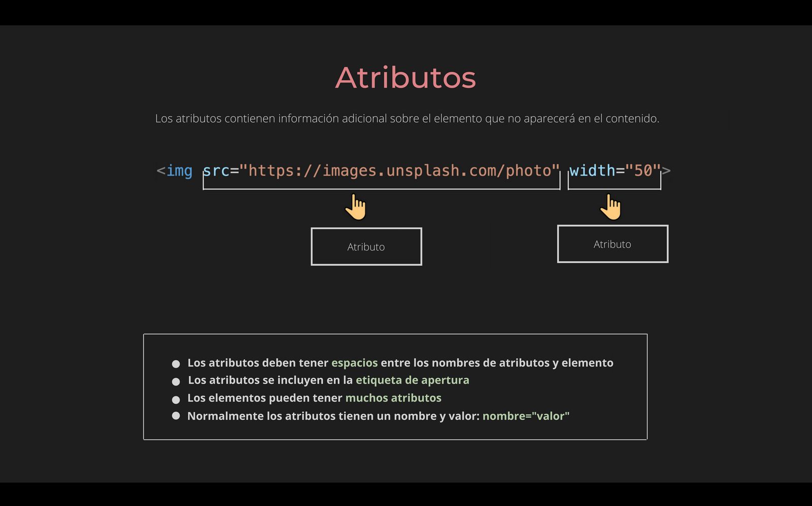Image resolution: width=812 pixels, height=506 pixels.
Task: Click the closing bracket of the img tag
Action: tap(668, 171)
